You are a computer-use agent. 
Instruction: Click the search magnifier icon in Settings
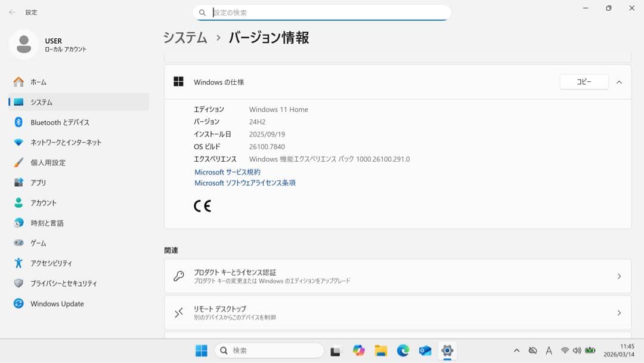pyautogui.click(x=202, y=13)
